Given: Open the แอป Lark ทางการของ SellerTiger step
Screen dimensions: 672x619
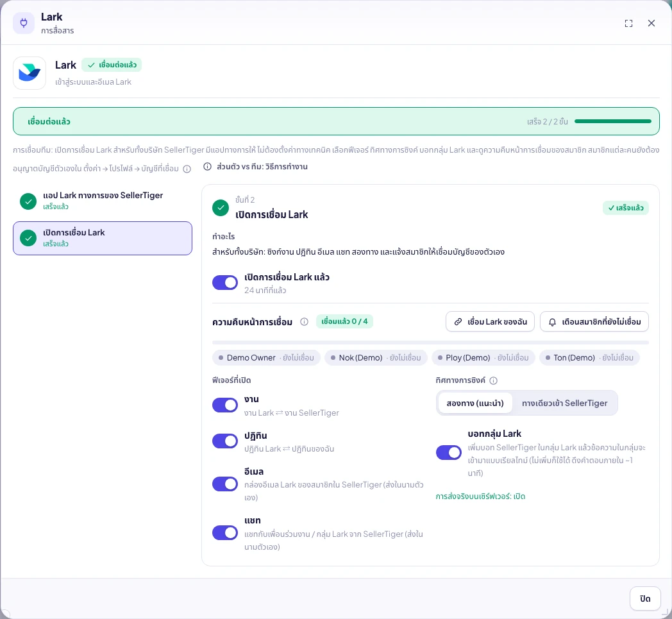Looking at the screenshot, I should click(x=103, y=201).
